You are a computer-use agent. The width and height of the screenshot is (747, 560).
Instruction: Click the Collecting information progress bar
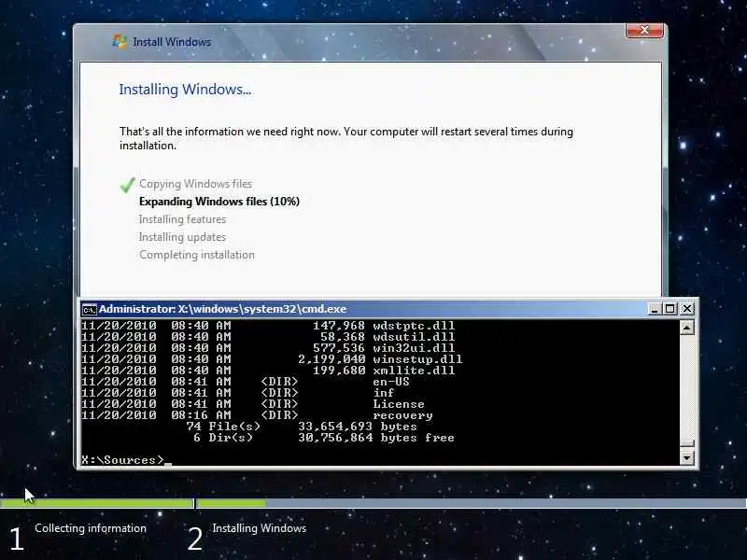[97, 503]
